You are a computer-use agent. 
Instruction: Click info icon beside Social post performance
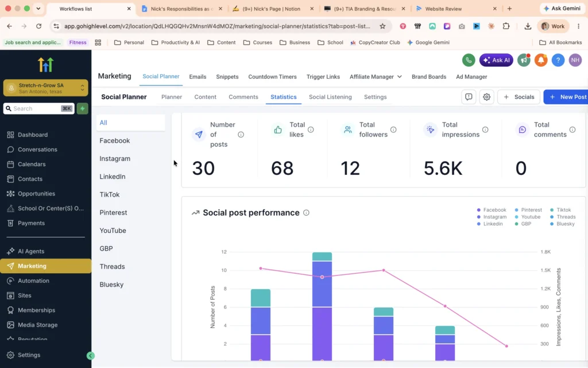pos(306,213)
